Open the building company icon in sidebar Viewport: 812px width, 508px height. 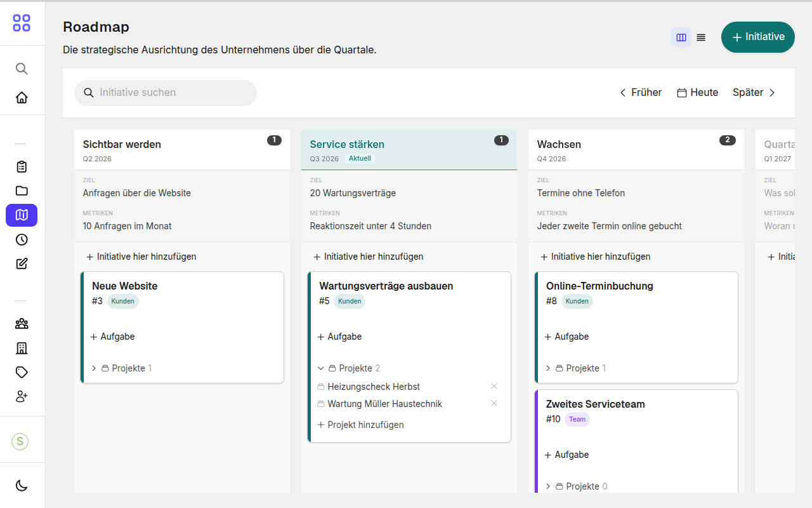point(22,348)
